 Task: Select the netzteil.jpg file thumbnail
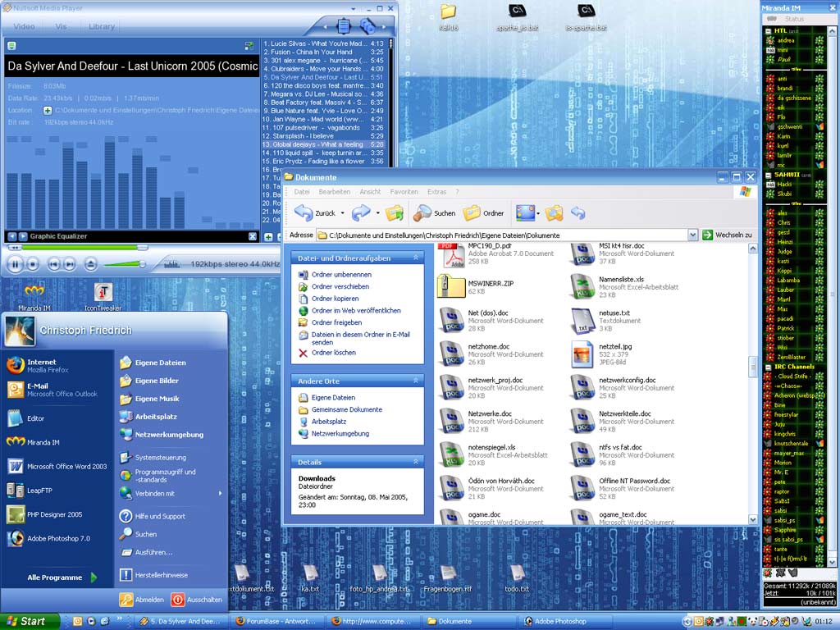pos(582,354)
